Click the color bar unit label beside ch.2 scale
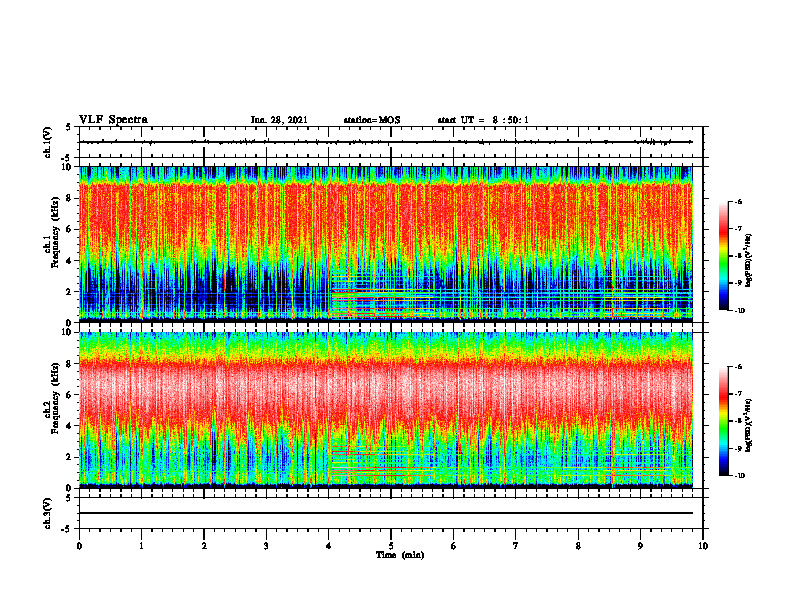 point(749,426)
